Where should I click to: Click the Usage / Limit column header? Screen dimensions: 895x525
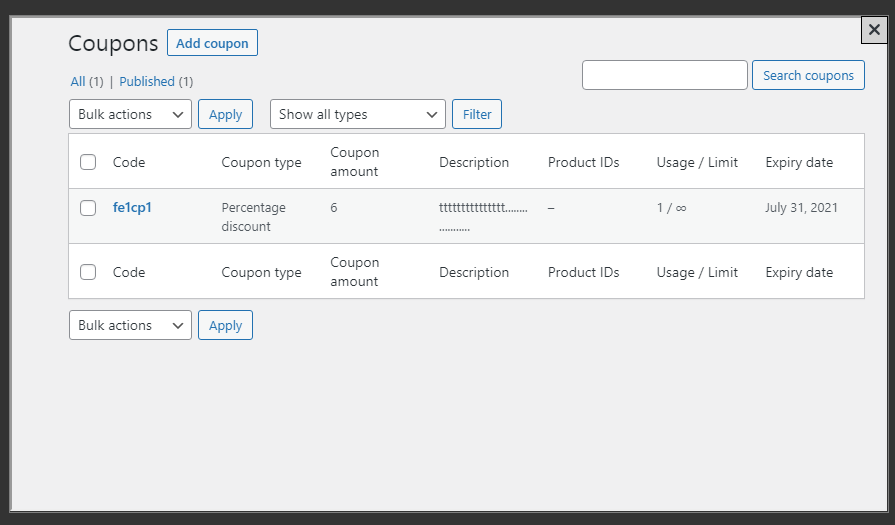(697, 162)
